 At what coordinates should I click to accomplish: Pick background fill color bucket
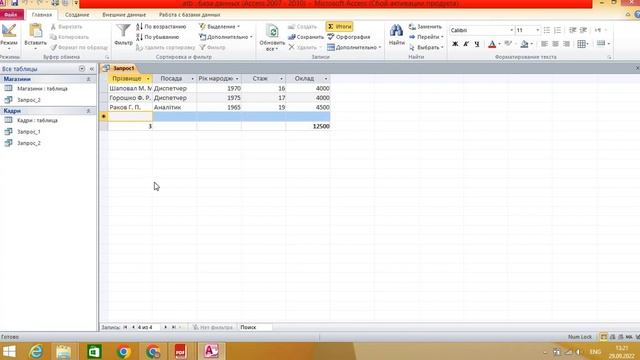524,44
